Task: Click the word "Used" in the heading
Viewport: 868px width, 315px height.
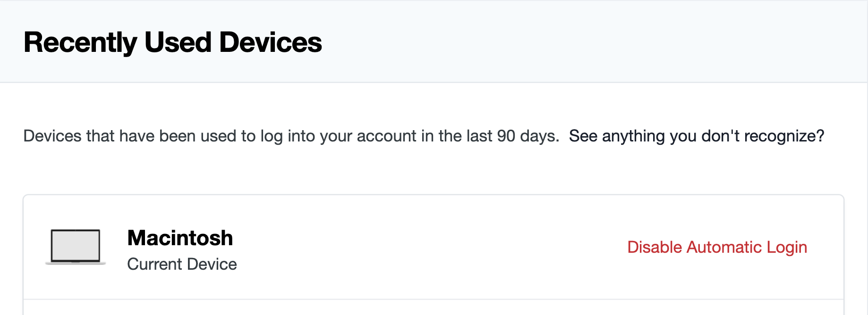Action: [x=178, y=42]
